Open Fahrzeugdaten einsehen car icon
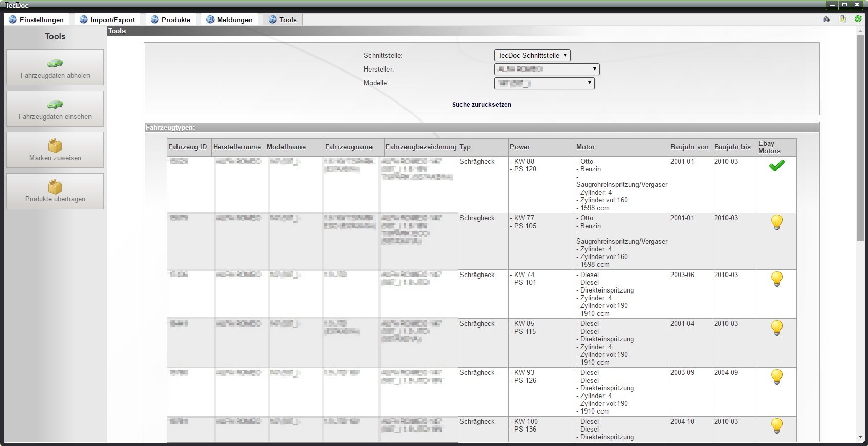868x446 pixels. [x=55, y=105]
